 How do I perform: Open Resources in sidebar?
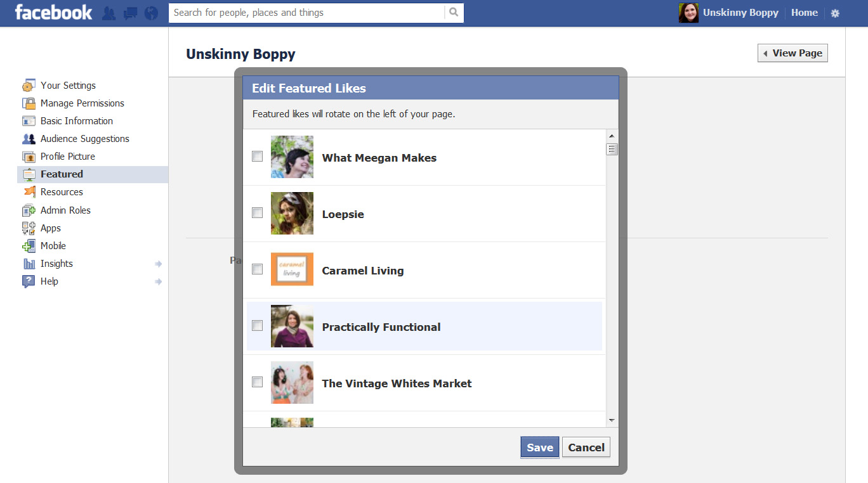[62, 192]
